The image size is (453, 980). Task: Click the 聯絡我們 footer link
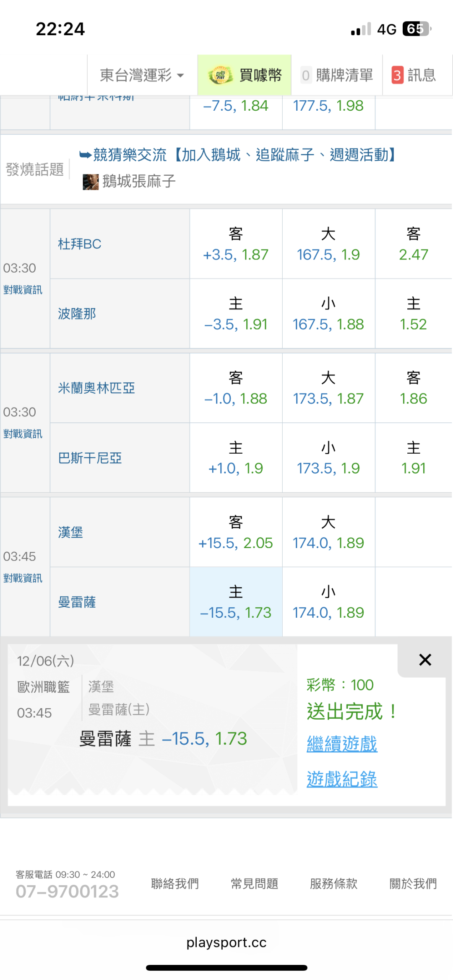click(x=175, y=884)
